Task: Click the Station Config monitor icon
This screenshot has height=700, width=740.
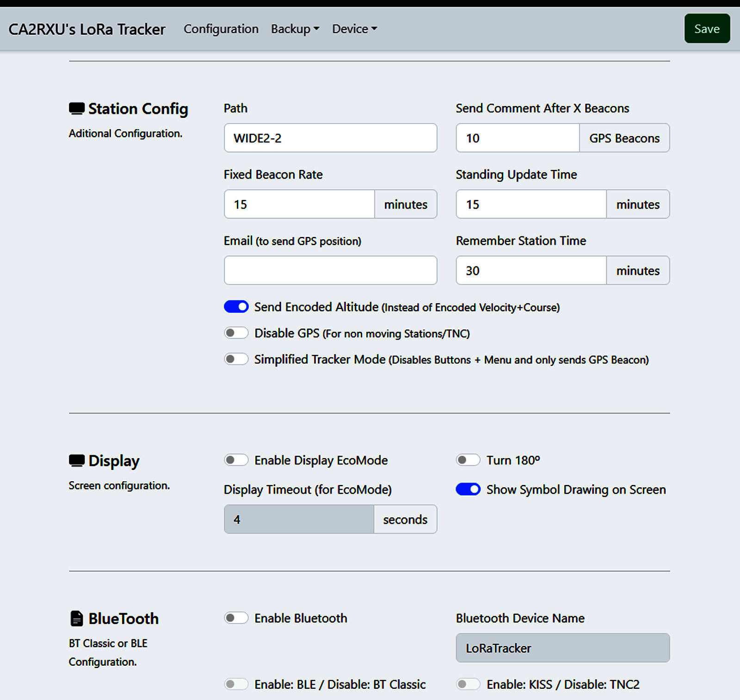Action: (76, 109)
